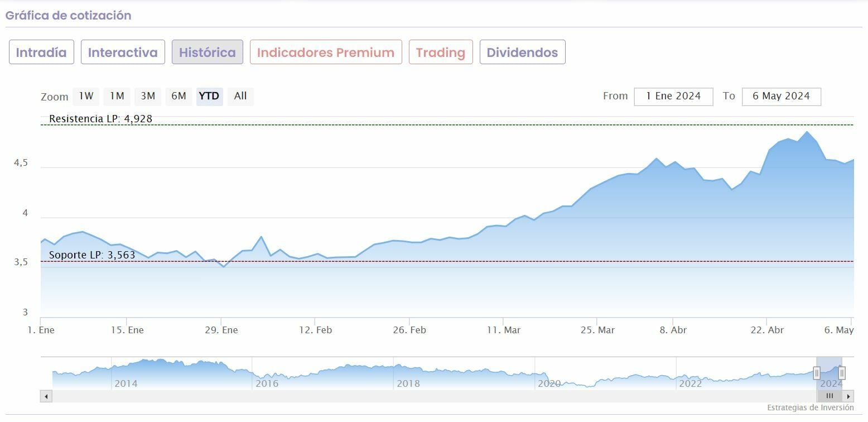
Task: Click the navigator scrollbar right arrow
Action: pos(848,396)
